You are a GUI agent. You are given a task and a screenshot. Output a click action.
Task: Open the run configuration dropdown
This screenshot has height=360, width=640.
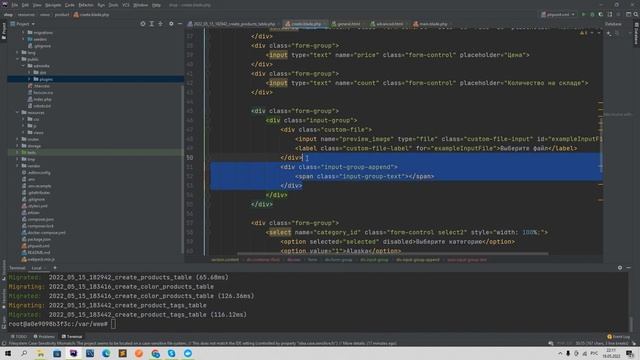click(x=558, y=14)
